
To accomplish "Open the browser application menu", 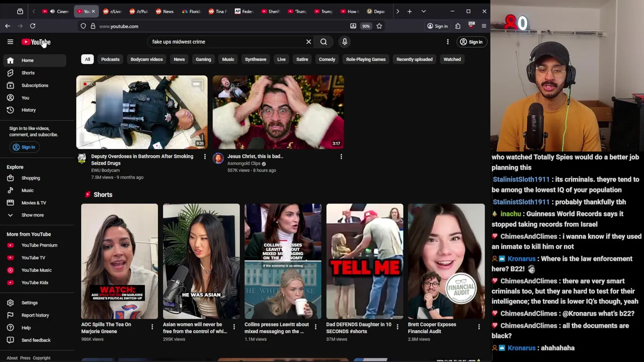I will click(484, 26).
